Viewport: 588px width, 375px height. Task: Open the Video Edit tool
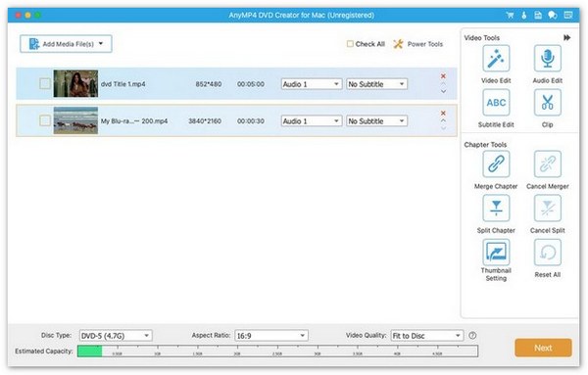pos(496,59)
